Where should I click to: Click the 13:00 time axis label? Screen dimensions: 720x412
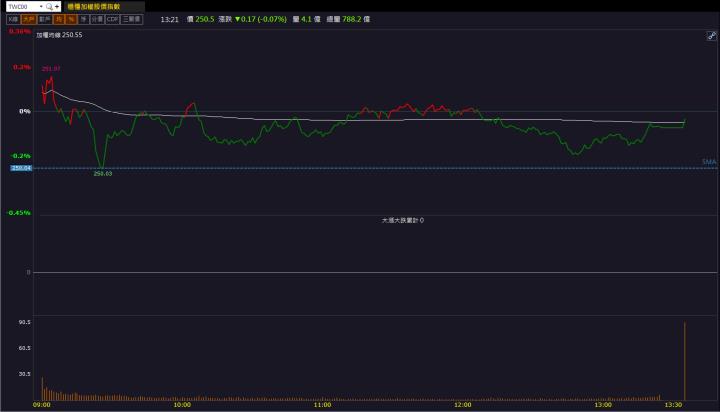click(603, 405)
